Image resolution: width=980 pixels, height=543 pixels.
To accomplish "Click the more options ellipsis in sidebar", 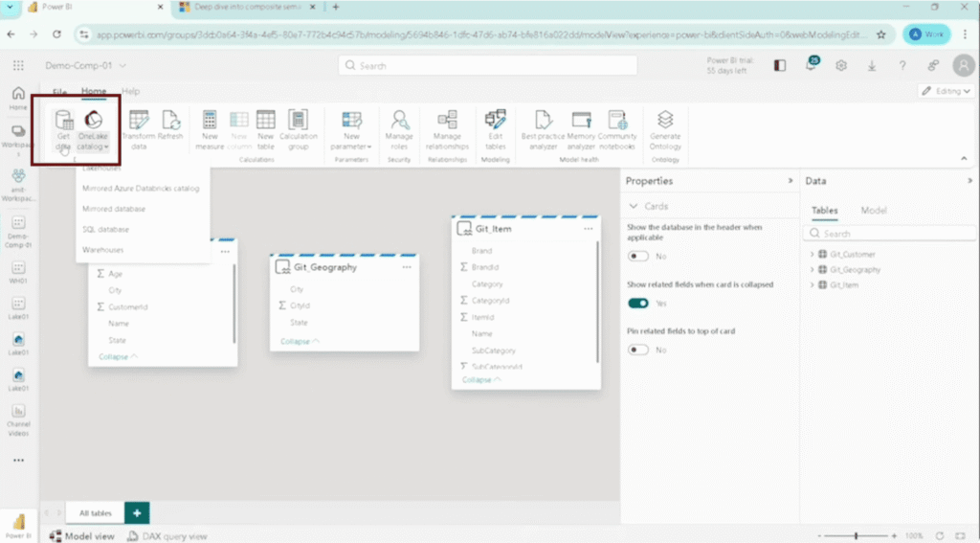I will pyautogui.click(x=19, y=461).
